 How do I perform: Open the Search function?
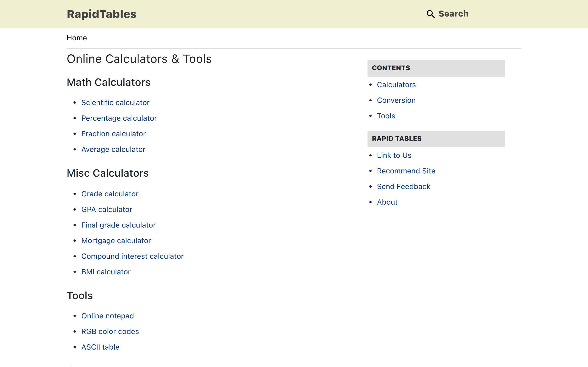click(453, 14)
